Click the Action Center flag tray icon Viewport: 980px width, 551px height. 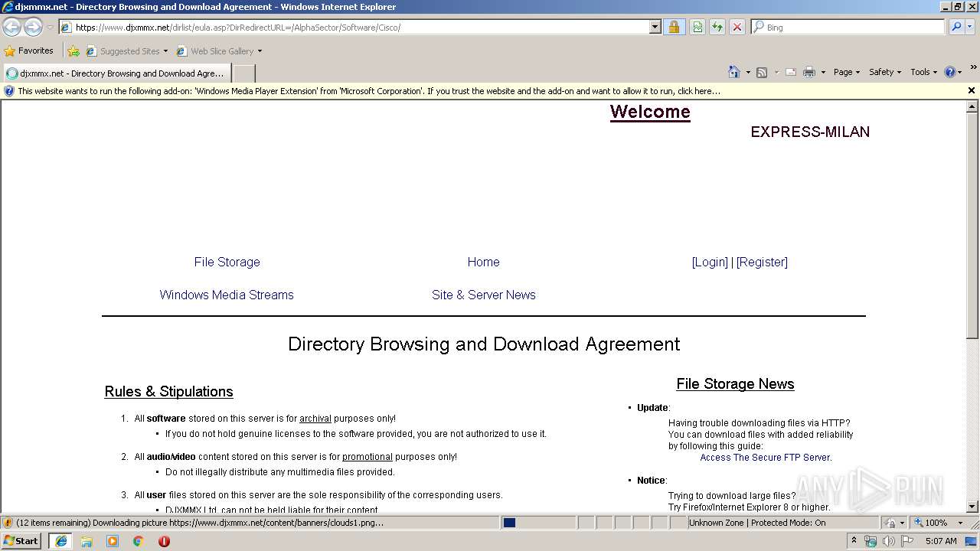pos(908,541)
